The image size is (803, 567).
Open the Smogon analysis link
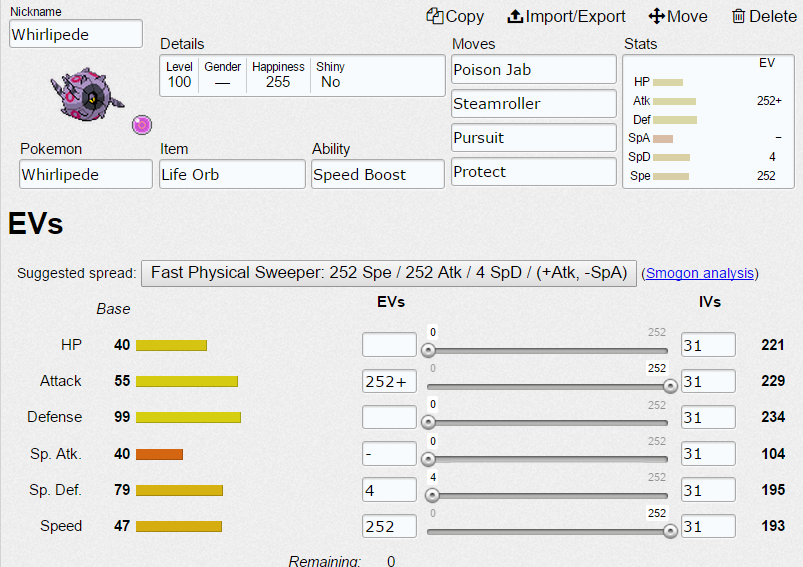[x=700, y=273]
